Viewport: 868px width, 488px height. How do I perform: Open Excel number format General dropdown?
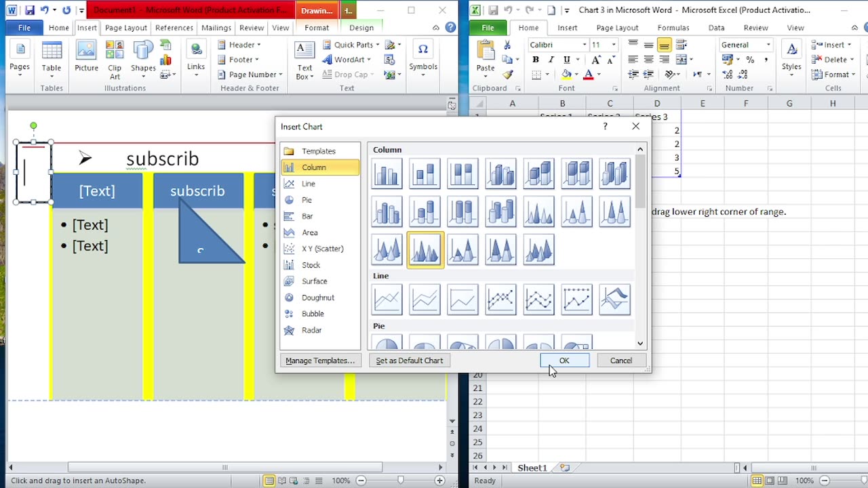(768, 45)
